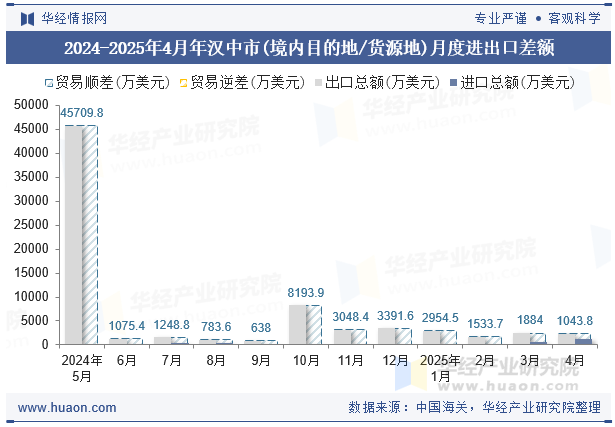This screenshot has height=427, width=615.
Task: Click the 华经情报网 logo icon
Action: pos(27,18)
